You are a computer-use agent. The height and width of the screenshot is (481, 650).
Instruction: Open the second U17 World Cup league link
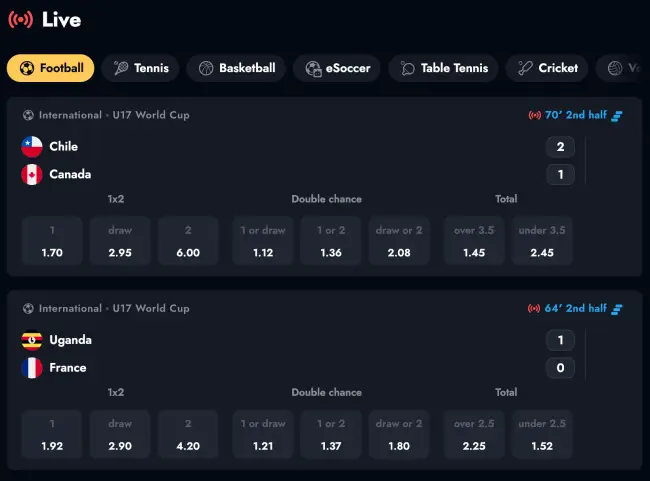pos(114,308)
